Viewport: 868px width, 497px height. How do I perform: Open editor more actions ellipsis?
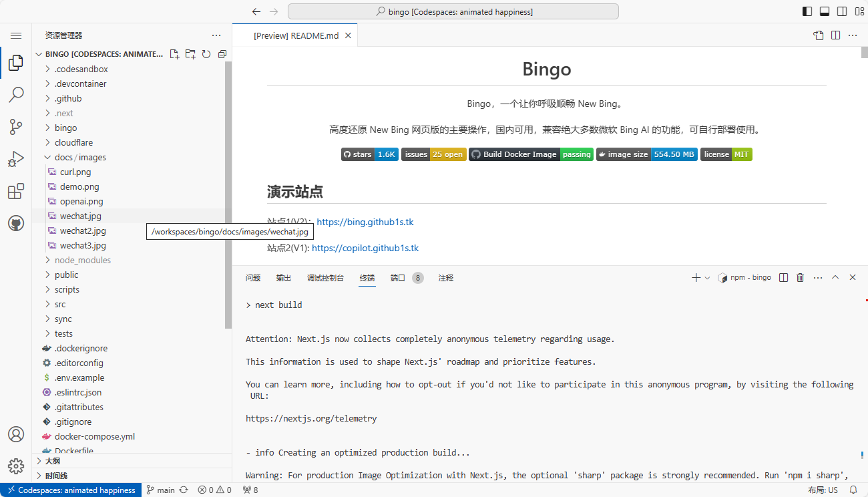(853, 35)
